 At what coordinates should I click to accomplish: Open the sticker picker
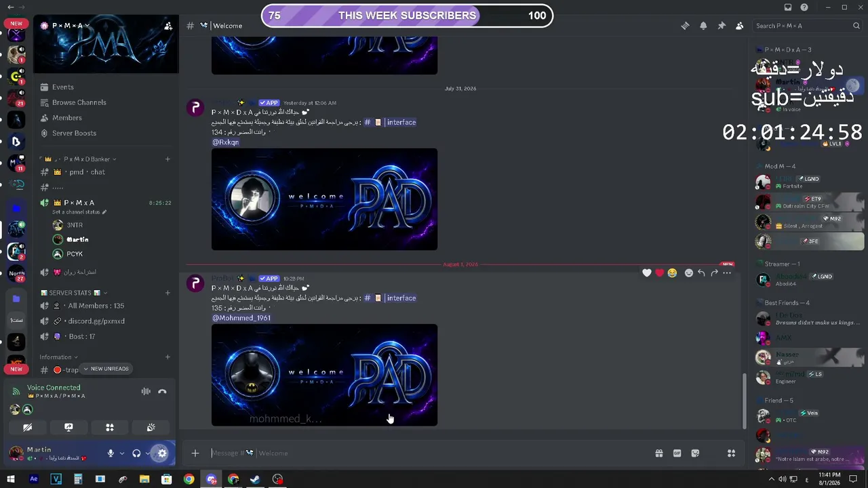coord(695,453)
